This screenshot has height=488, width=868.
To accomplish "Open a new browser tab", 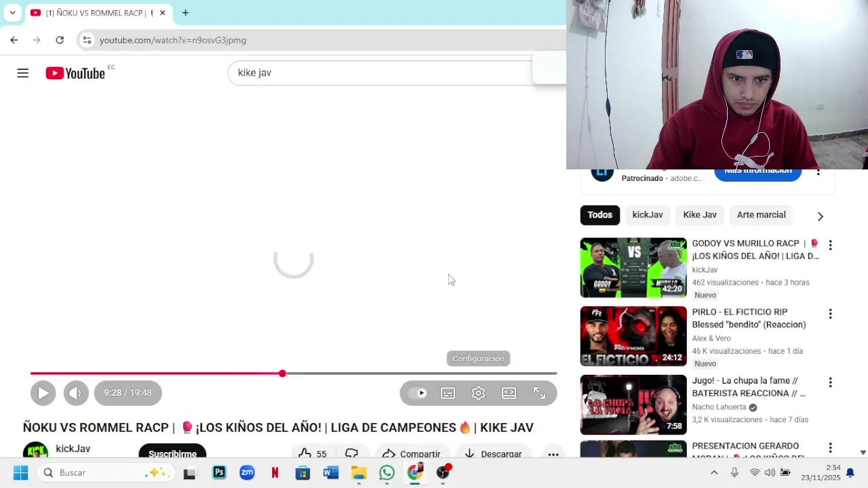I will [x=185, y=12].
